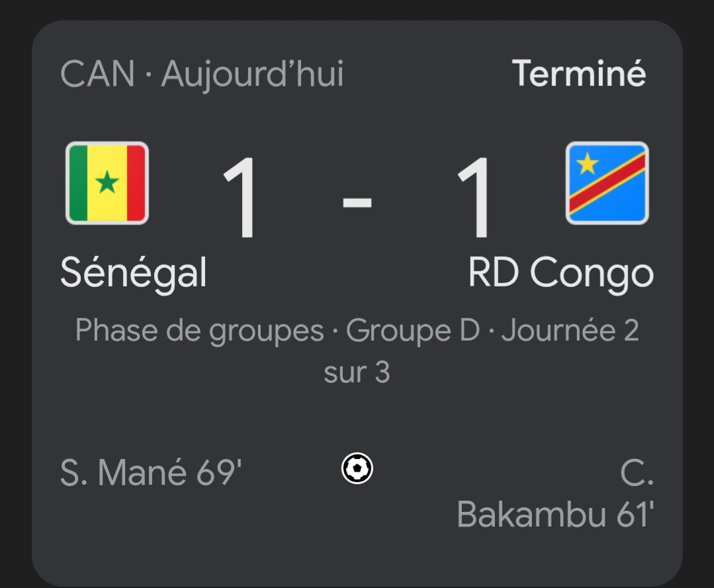Click the dash between the scores
Screen dimensions: 714x588
(357, 200)
